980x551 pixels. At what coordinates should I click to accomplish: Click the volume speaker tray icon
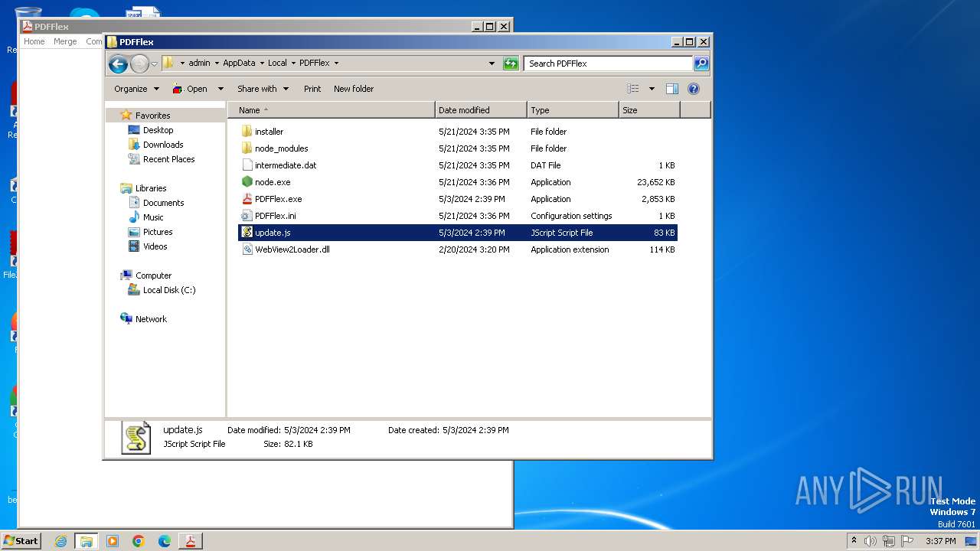click(x=871, y=541)
